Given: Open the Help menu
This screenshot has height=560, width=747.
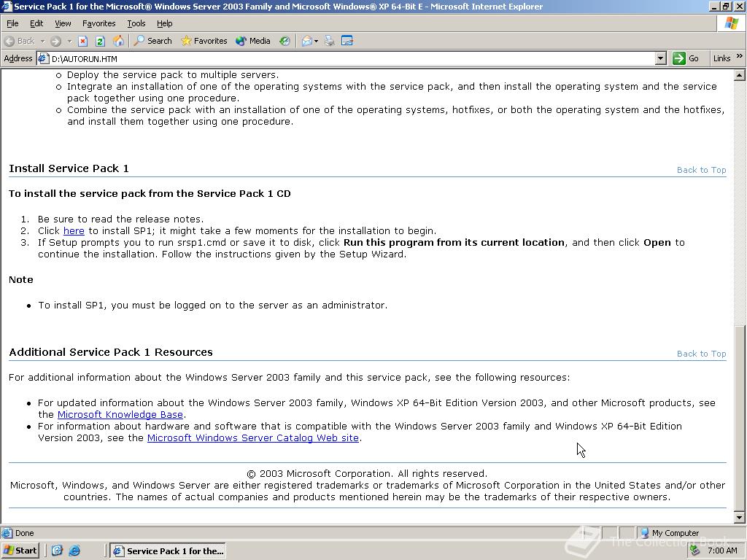Looking at the screenshot, I should click(x=164, y=23).
